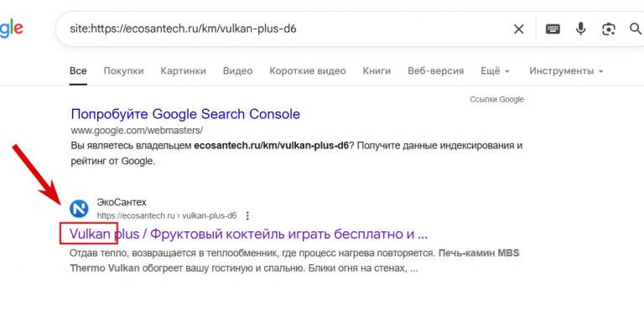Screen dimensions: 644x316
Task: Open search by image camera icon
Action: (608, 29)
